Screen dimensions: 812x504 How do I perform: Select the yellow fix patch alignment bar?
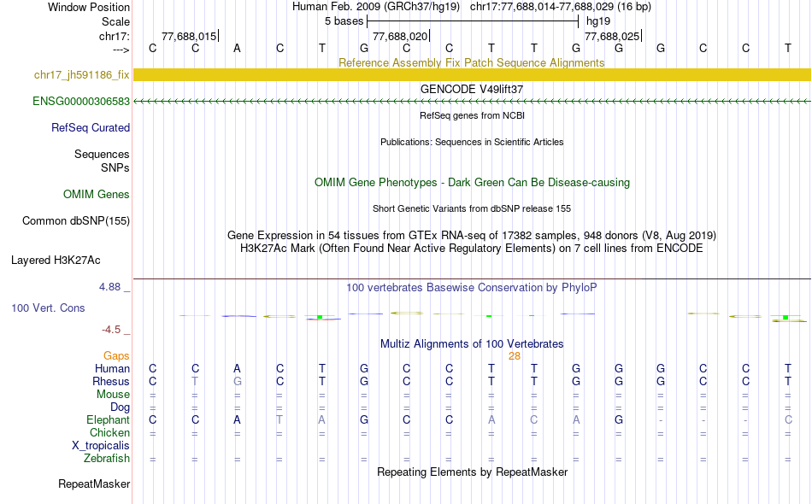pos(472,75)
